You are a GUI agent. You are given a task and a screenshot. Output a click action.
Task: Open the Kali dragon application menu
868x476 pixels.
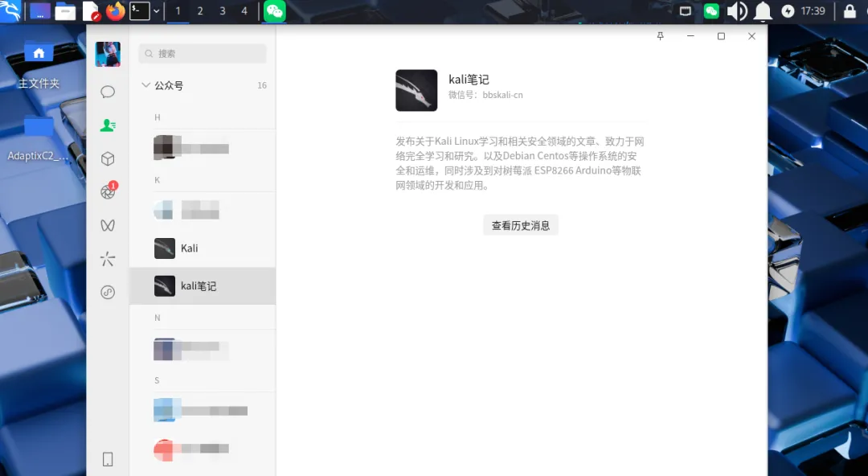point(10,11)
